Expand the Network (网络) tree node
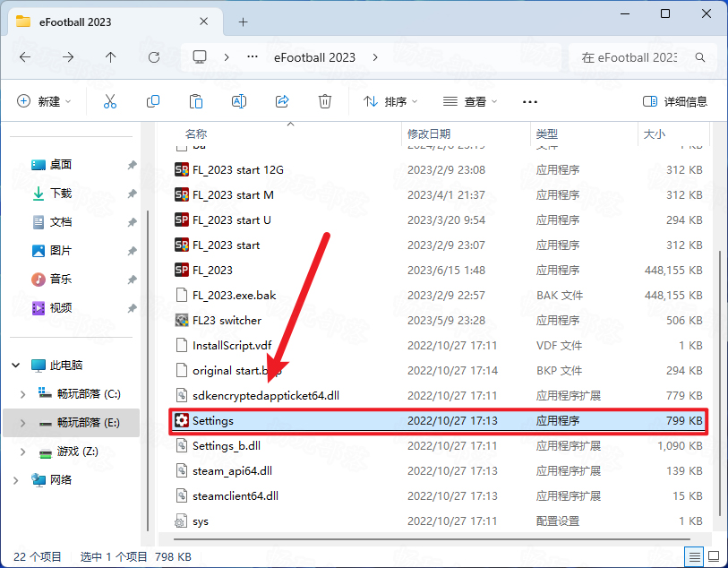The image size is (728, 568). (16, 480)
